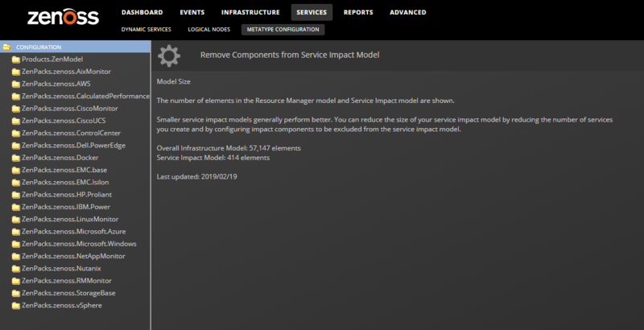Select Metatype Configuration subtab
The image size is (644, 330).
[283, 30]
